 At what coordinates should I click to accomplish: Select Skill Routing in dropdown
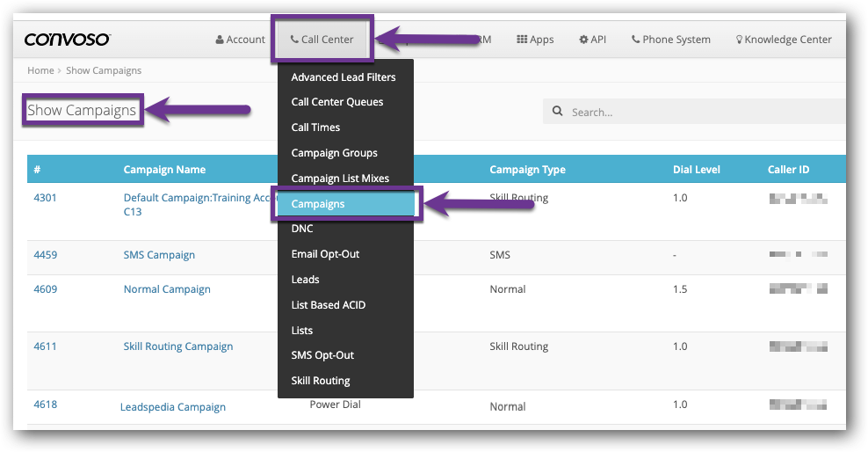(321, 381)
